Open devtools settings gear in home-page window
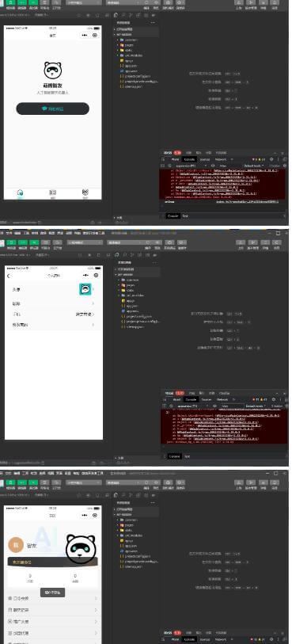 pyautogui.click(x=271, y=159)
